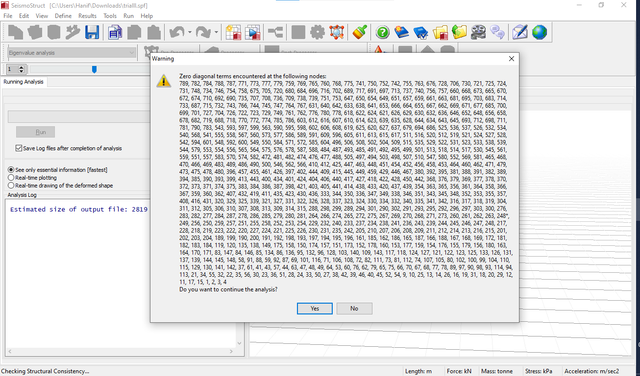
Task: Click the Save project floppy disk icon
Action: (x=92, y=32)
